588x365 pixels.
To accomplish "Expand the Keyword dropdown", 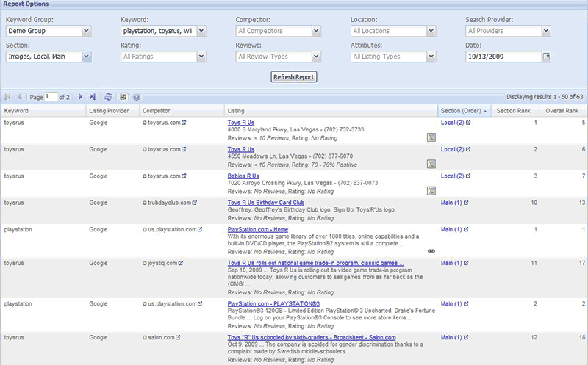I will pyautogui.click(x=201, y=31).
